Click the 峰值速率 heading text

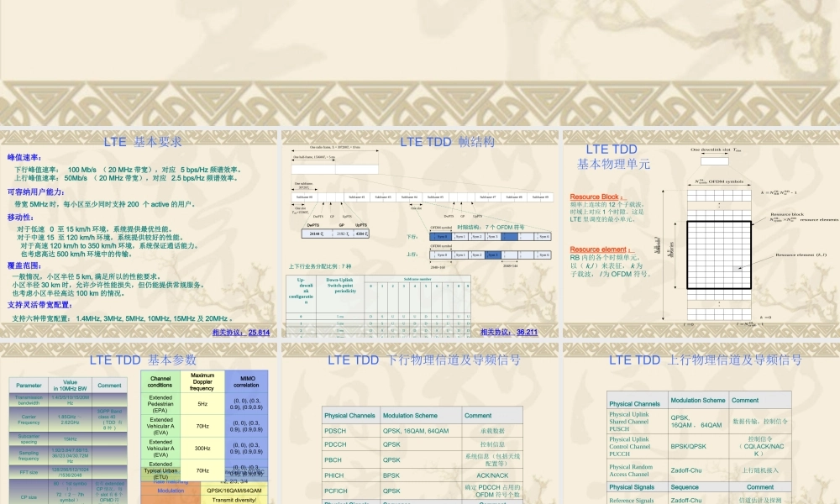coord(24,157)
